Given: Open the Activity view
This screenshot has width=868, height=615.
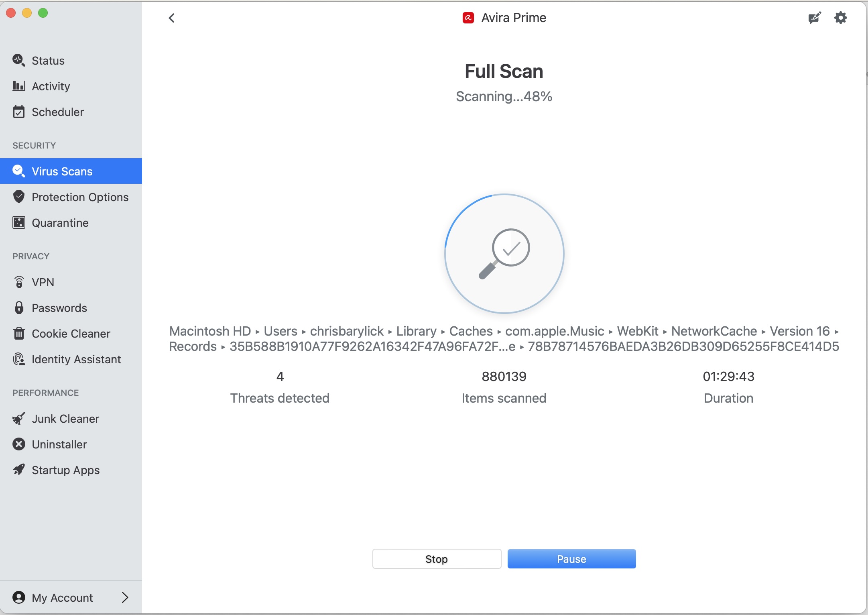Looking at the screenshot, I should 51,86.
